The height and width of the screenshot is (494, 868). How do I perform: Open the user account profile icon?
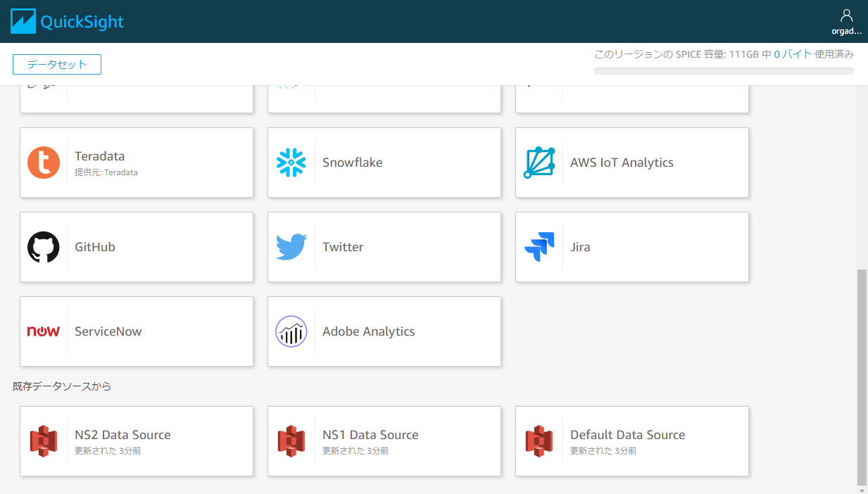point(846,15)
